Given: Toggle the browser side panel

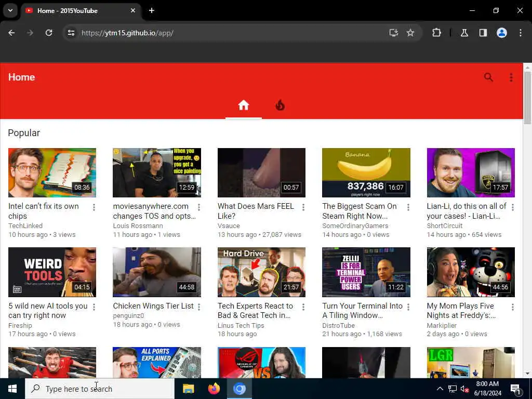Looking at the screenshot, I should click(x=483, y=33).
